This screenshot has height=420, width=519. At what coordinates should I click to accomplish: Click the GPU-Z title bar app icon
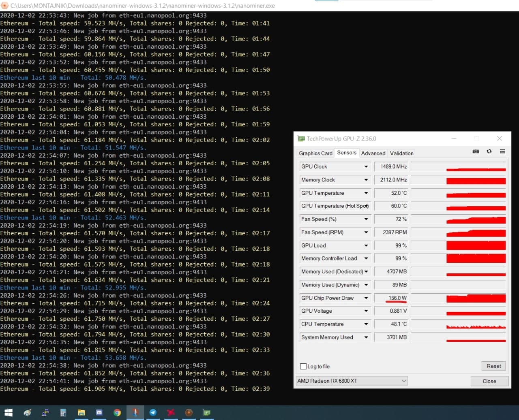pos(301,139)
